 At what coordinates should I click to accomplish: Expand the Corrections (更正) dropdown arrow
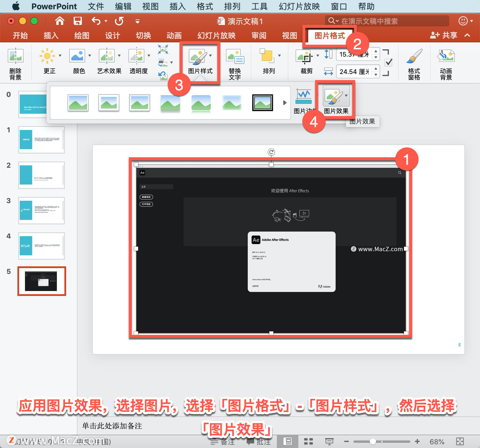(x=60, y=56)
